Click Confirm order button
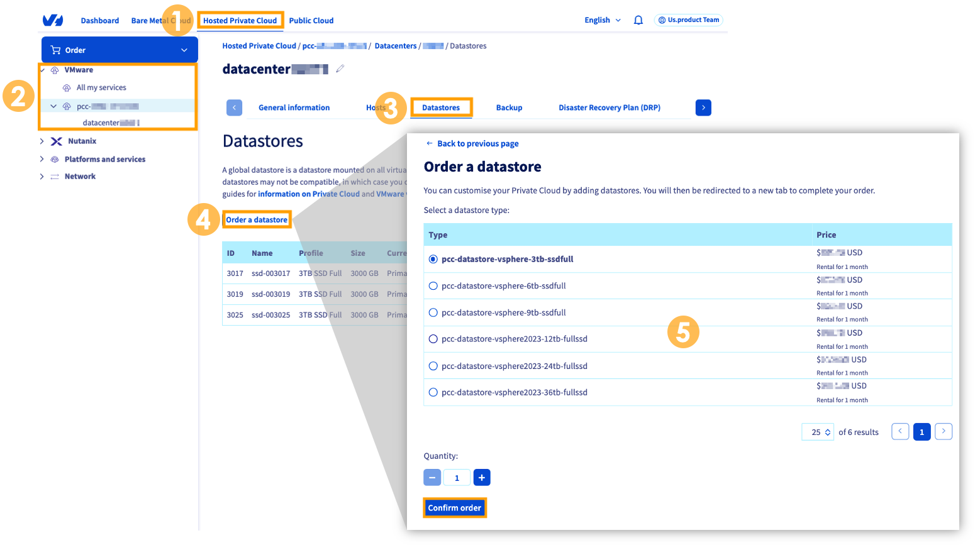The height and width of the screenshot is (545, 980). (x=455, y=508)
